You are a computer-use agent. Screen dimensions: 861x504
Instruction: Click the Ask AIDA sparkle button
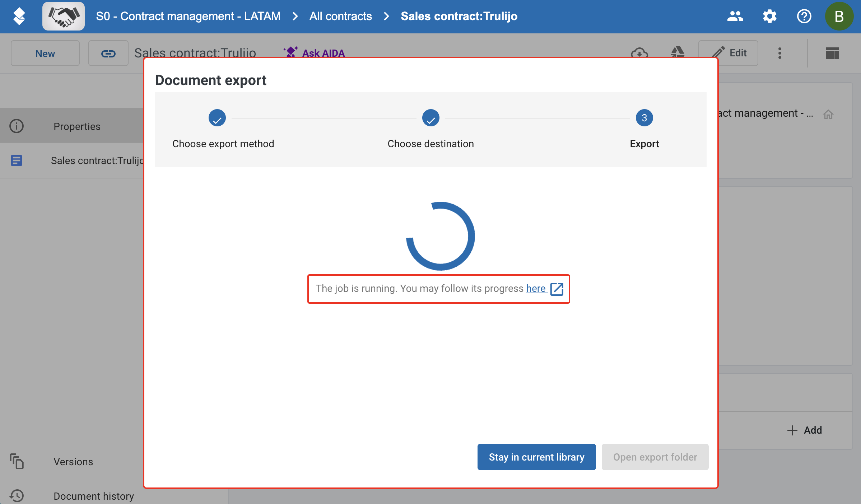[314, 53]
